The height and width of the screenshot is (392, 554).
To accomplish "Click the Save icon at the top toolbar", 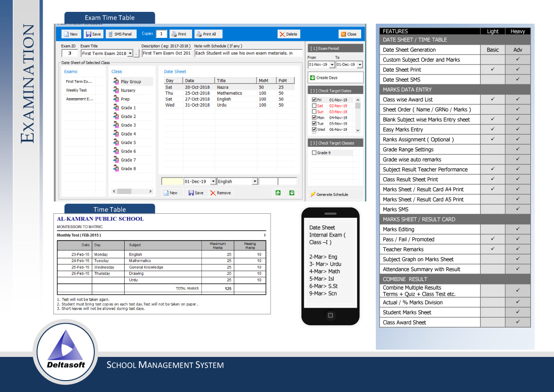I will [94, 34].
